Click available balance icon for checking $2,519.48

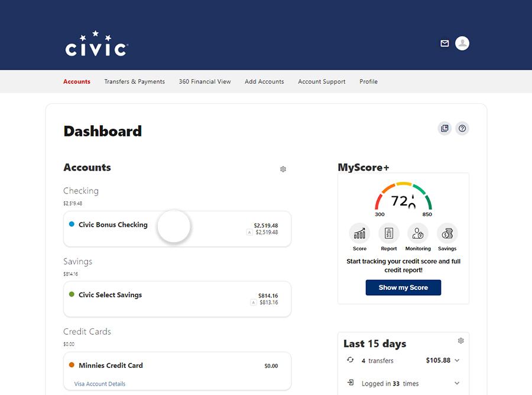coord(249,233)
